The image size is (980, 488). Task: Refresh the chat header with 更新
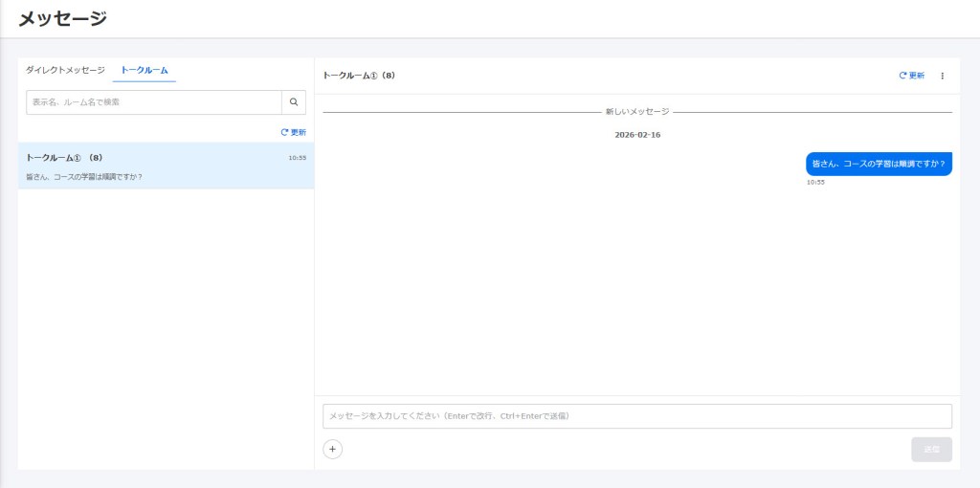(x=912, y=76)
